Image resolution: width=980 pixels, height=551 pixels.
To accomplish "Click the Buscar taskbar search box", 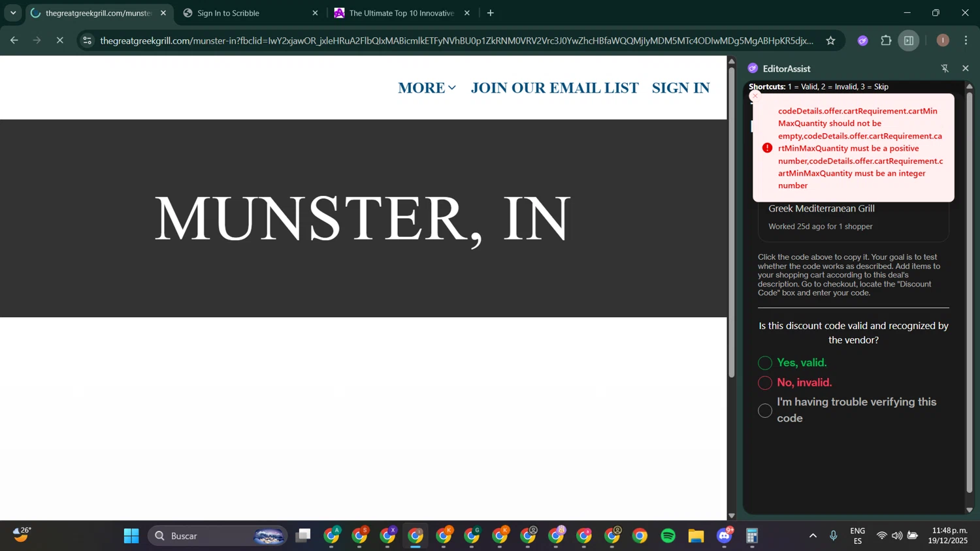I will [218, 536].
